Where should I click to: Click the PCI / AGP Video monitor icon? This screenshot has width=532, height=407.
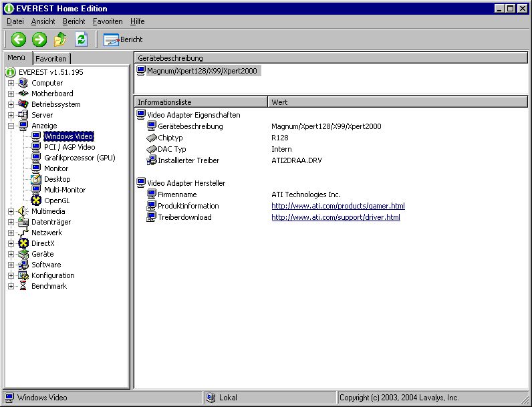(x=36, y=147)
